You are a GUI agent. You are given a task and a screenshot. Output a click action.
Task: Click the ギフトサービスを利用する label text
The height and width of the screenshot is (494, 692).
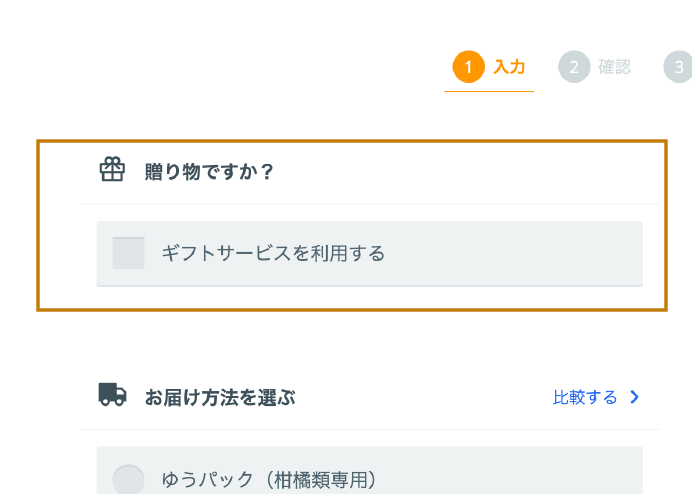coord(273,253)
